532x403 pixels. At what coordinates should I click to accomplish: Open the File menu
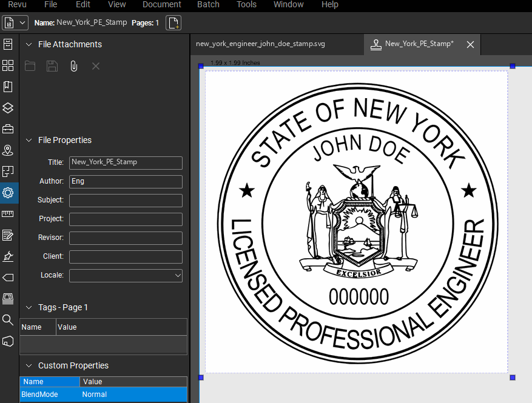coord(50,4)
